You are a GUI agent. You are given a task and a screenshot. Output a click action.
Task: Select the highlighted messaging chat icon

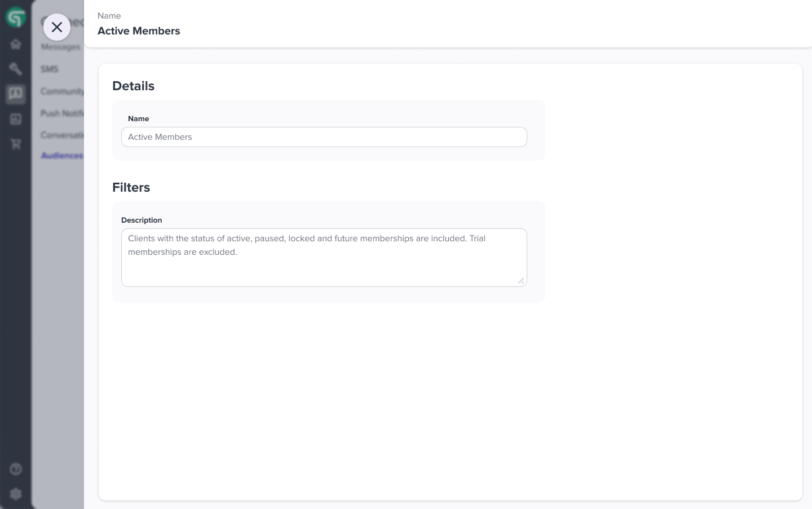pyautogui.click(x=16, y=94)
